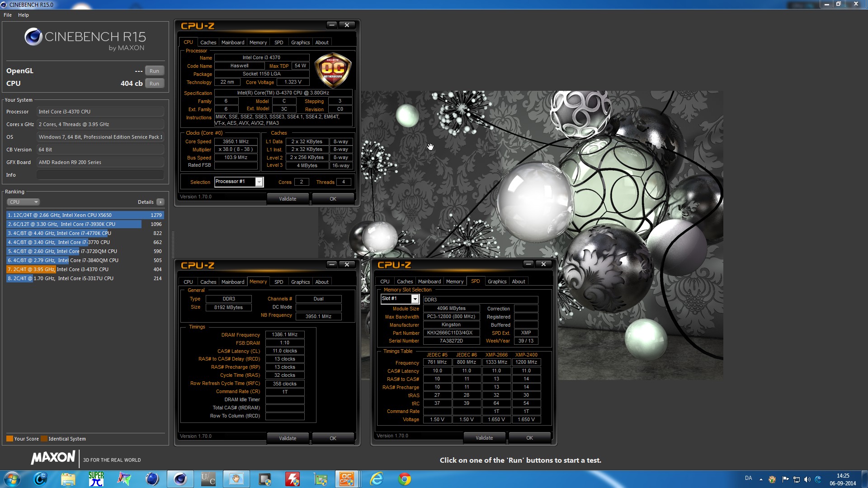This screenshot has height=488, width=868.
Task: Click the blue sphere taskbar icon
Action: click(152, 479)
